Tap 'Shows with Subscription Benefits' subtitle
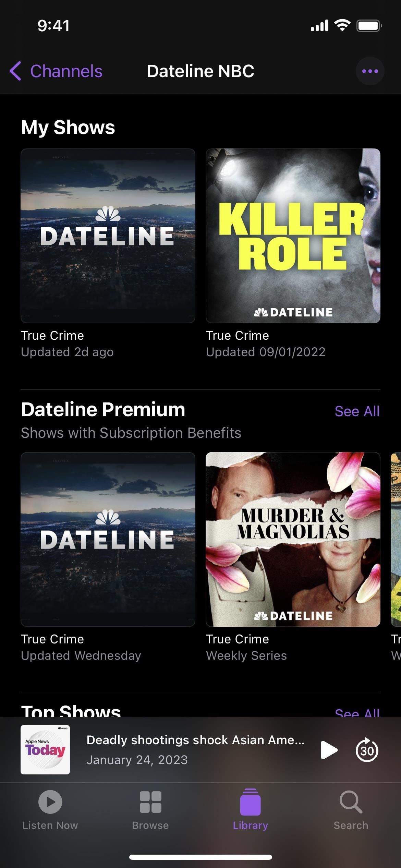 131,433
